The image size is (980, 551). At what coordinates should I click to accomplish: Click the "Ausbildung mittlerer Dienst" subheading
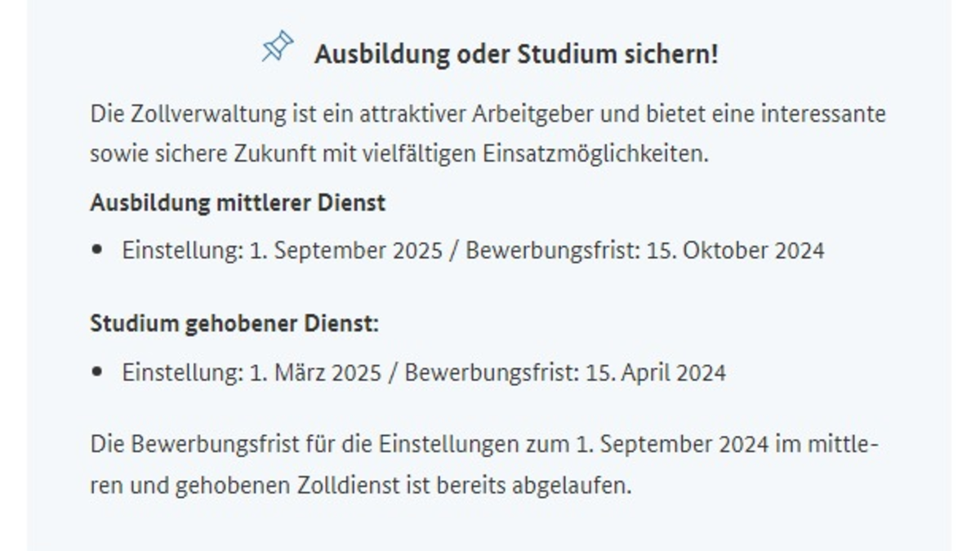[x=238, y=202]
